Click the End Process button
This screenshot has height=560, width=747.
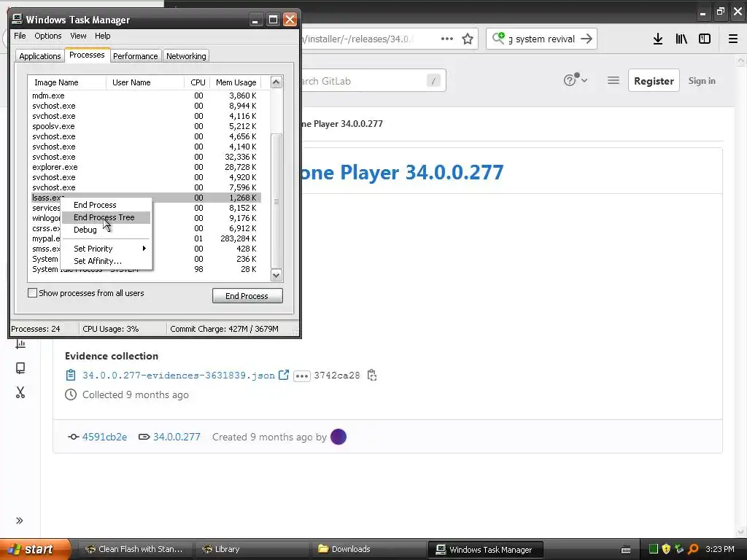pyautogui.click(x=247, y=296)
